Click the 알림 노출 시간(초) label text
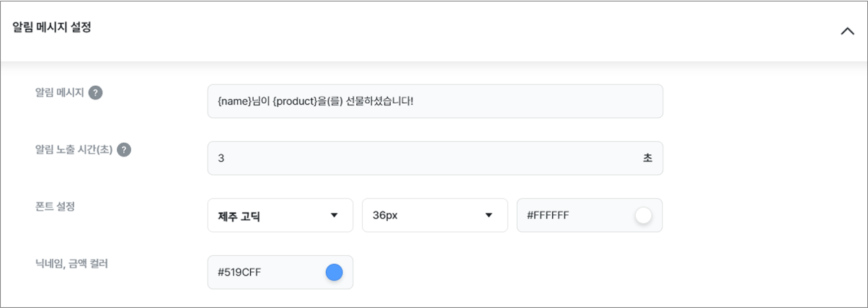Viewport: 868px width, 308px height. click(x=74, y=149)
